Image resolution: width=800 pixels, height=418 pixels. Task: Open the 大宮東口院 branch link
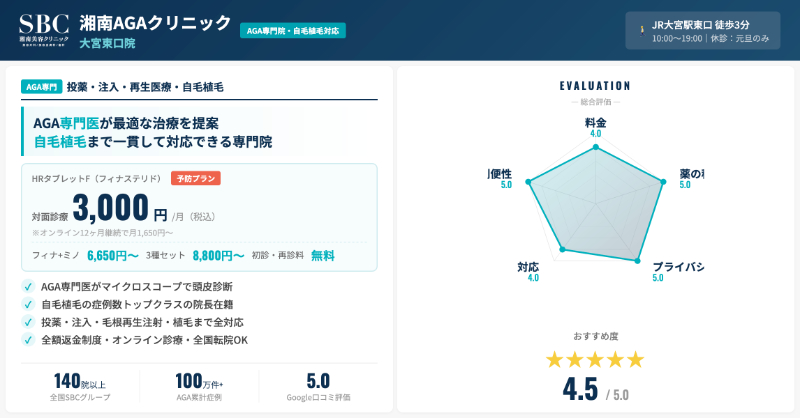coord(107,44)
